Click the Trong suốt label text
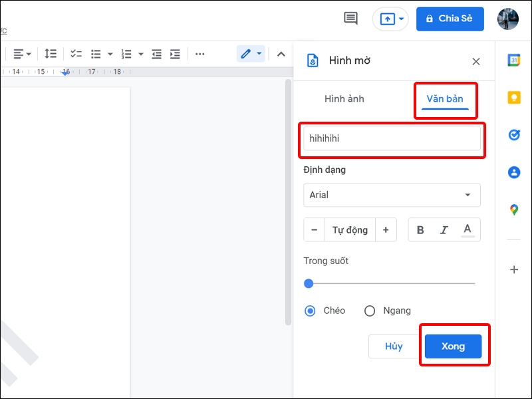The image size is (532, 399). coord(326,261)
